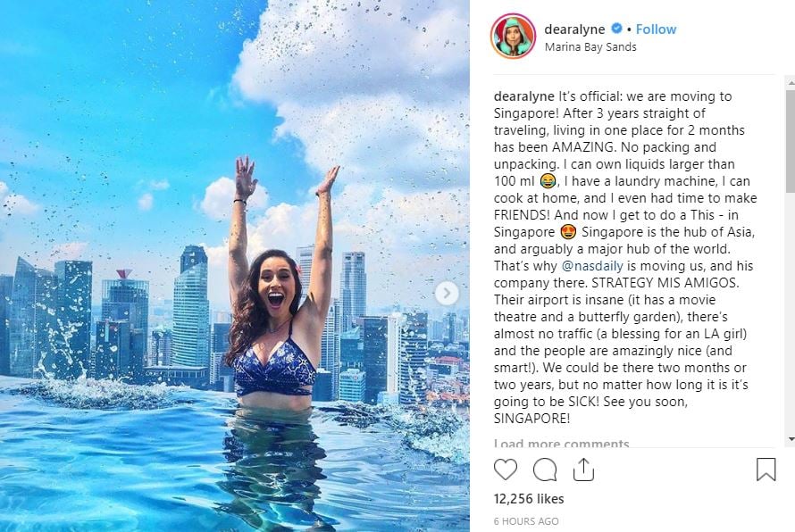
Task: Open the @nasdaily mention in caption
Action: point(592,266)
